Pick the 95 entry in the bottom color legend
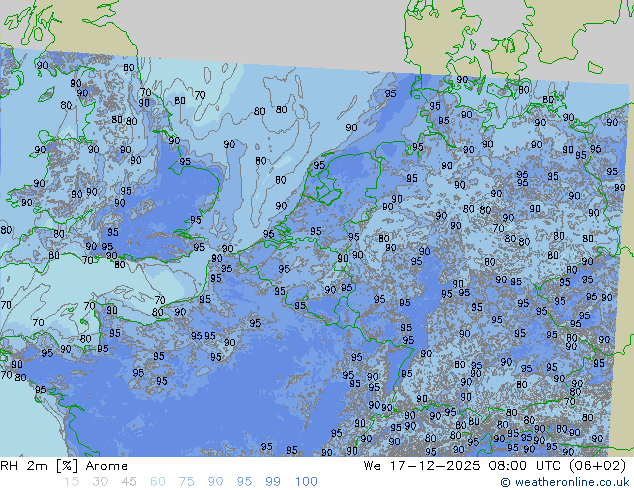 coord(244,482)
